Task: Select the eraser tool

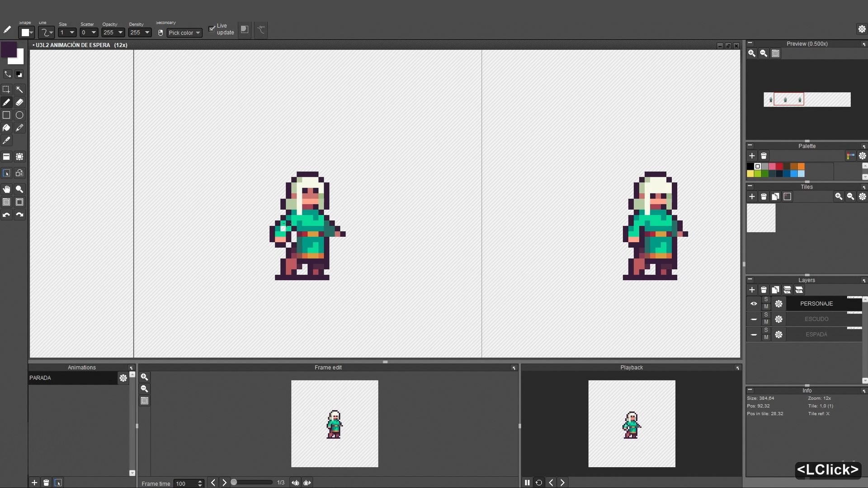Action: 19,102
